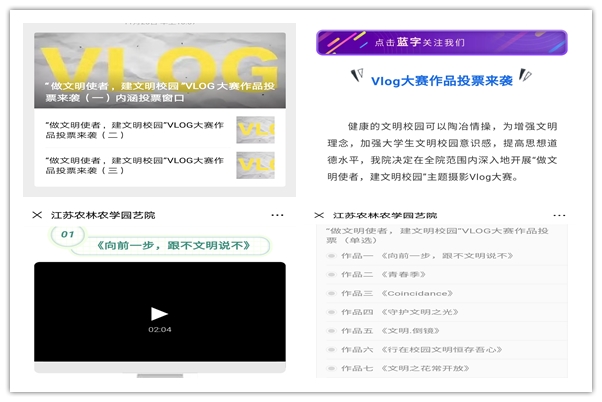Click the 01 number badge
This screenshot has height=402, width=602.
68,234
